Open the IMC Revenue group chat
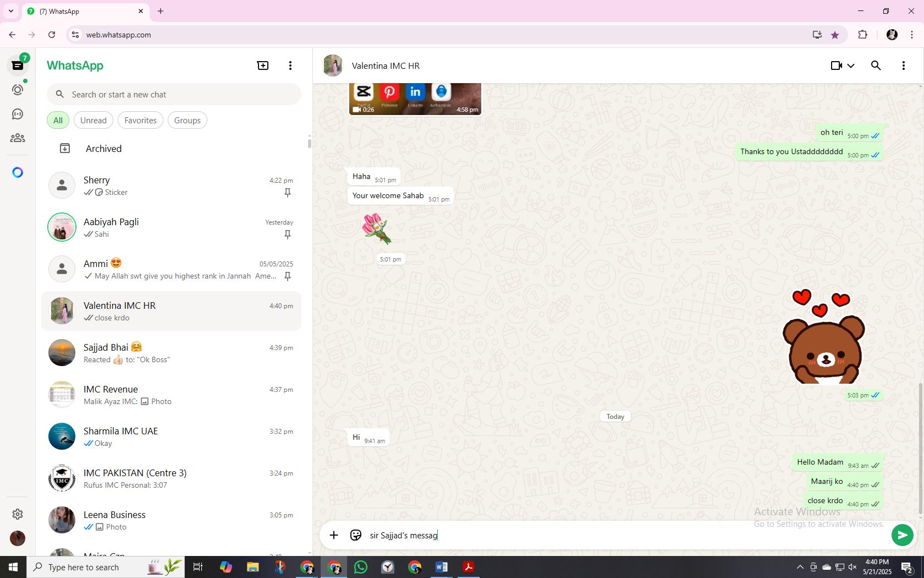 point(171,395)
